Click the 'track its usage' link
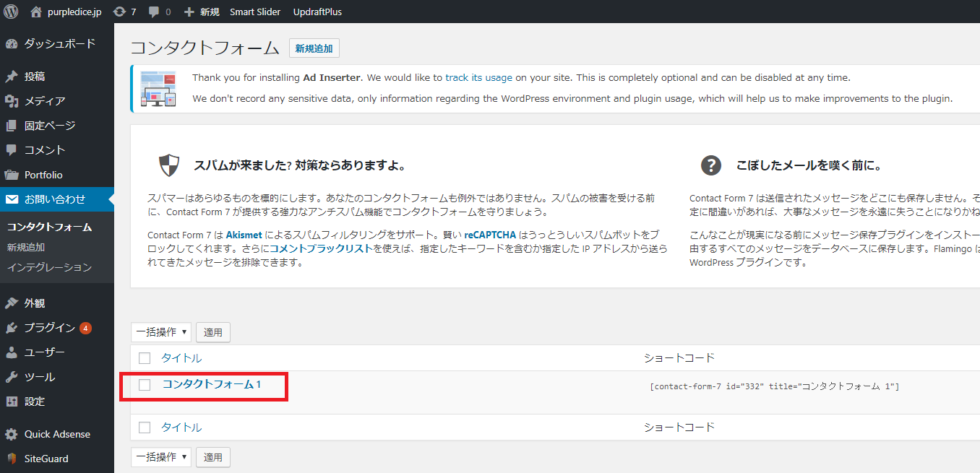The width and height of the screenshot is (980, 473). tap(478, 78)
